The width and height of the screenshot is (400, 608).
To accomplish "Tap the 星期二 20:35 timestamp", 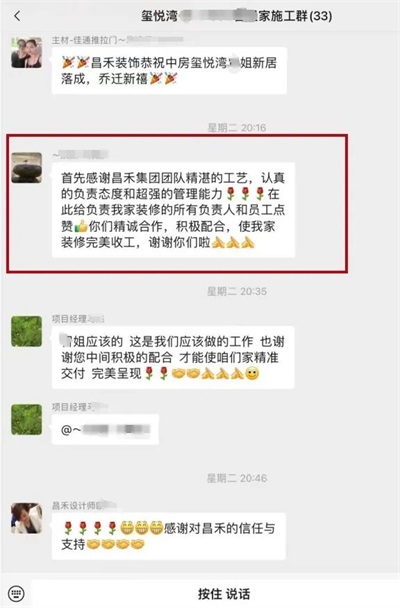I will coord(237,291).
